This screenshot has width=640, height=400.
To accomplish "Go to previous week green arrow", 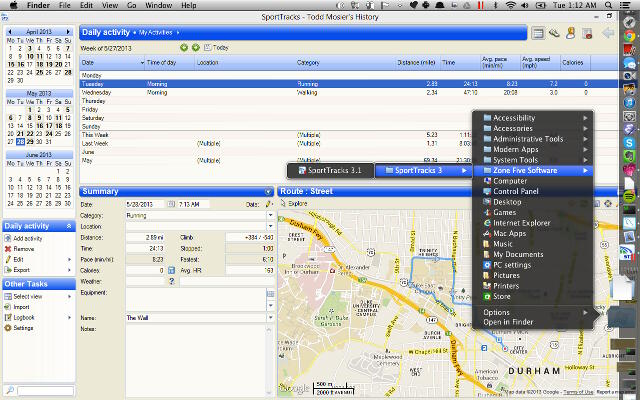I will click(x=184, y=48).
